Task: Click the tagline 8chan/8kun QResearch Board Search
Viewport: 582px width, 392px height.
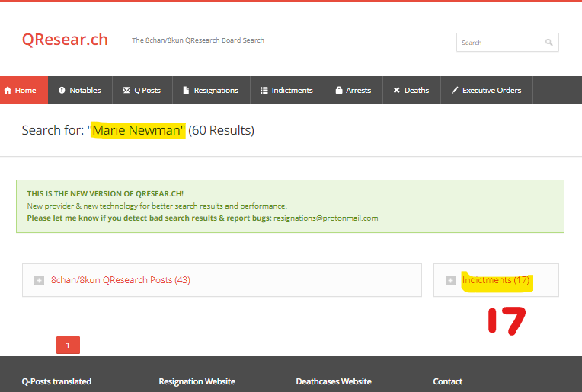Action: pos(198,40)
